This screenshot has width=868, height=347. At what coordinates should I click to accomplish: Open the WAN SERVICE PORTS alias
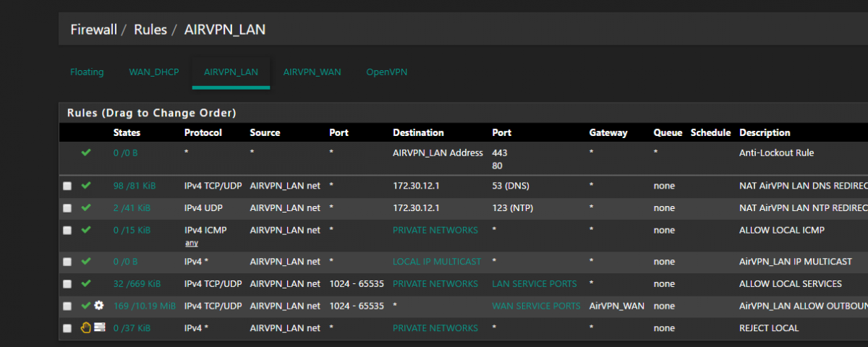point(536,306)
